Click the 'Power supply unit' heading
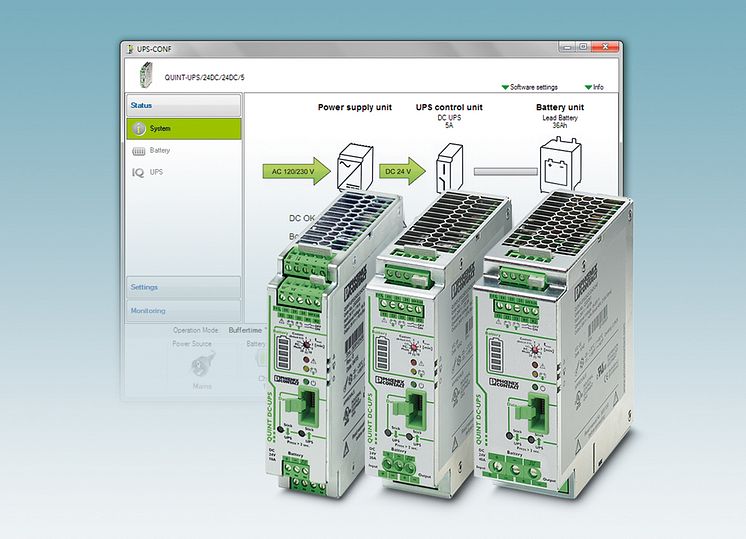Viewport: 746px width, 539px height. 355,108
